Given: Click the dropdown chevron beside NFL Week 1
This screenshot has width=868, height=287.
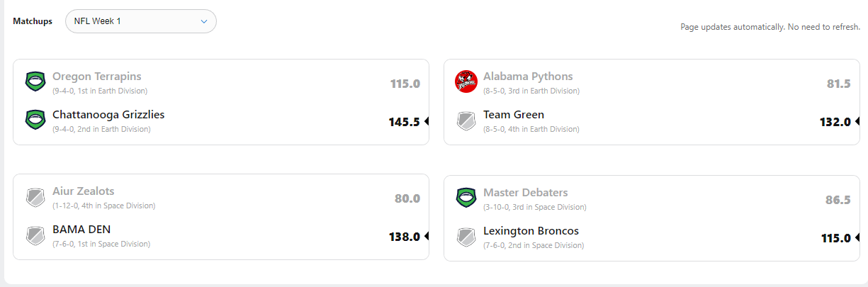Looking at the screenshot, I should [204, 21].
